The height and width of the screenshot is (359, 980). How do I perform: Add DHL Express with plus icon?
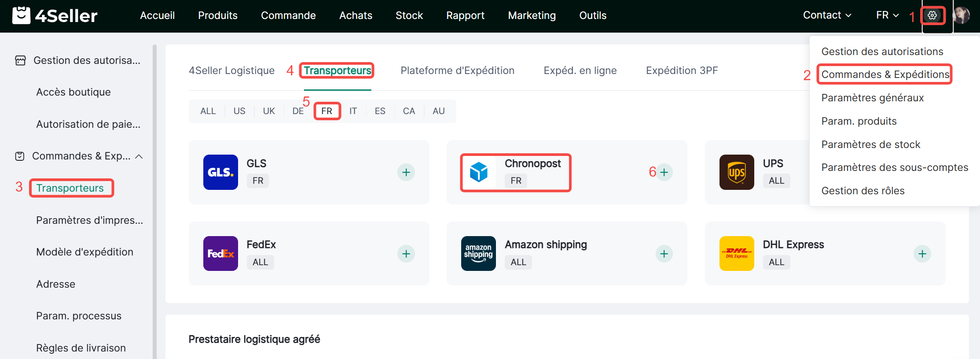pyautogui.click(x=922, y=254)
